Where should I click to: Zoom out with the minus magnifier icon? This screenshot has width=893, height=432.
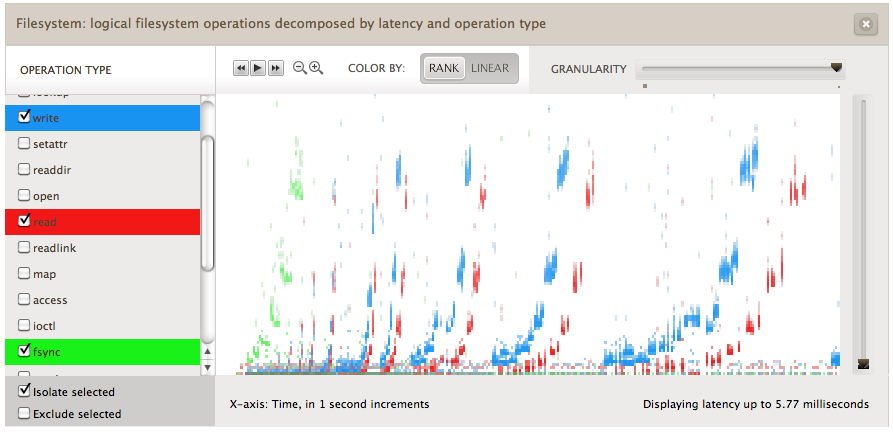[299, 68]
